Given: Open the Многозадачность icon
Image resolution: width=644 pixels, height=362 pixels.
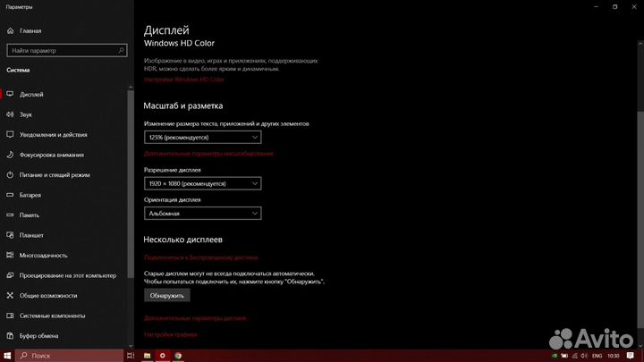Looking at the screenshot, I should pos(10,255).
